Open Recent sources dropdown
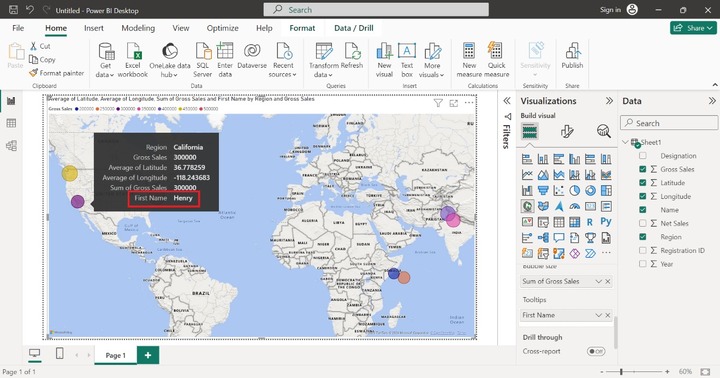This screenshot has height=378, width=720. point(283,60)
